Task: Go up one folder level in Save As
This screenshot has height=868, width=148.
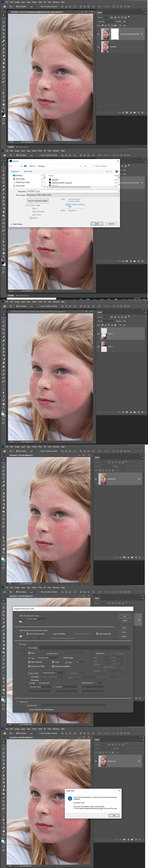Action: click(x=22, y=166)
